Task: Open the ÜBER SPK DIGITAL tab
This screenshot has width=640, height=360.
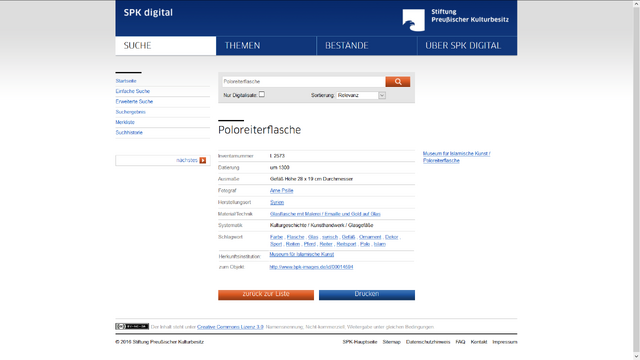Action: [x=467, y=46]
